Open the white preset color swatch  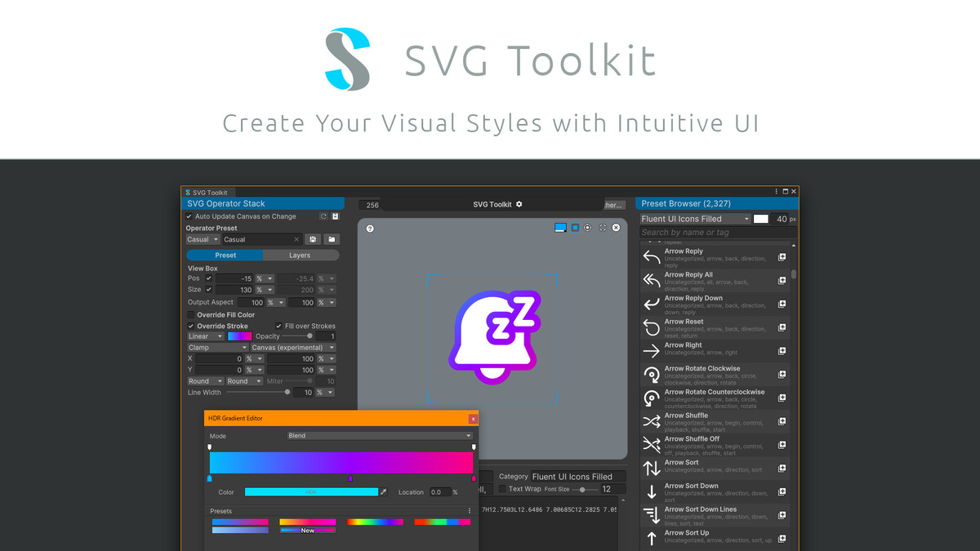click(761, 219)
